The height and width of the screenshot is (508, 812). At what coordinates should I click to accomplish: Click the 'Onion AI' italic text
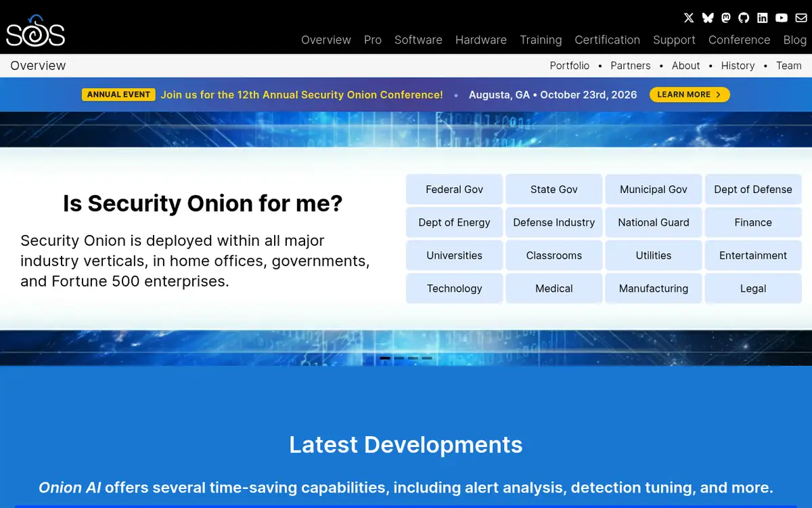click(x=70, y=488)
